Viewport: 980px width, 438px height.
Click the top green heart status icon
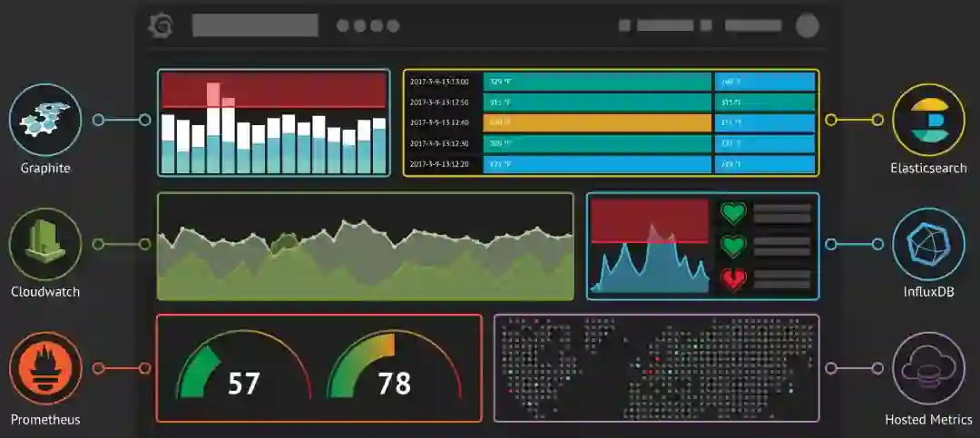point(733,213)
